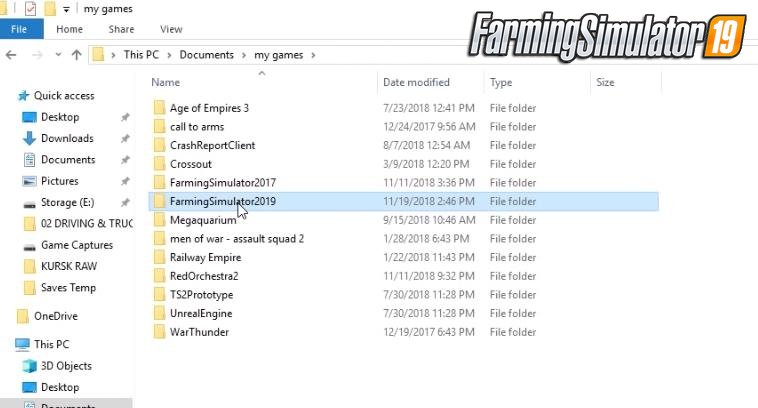Viewport: 758px width, 408px height.
Task: Switch to the Home ribbon tab
Action: tap(69, 29)
